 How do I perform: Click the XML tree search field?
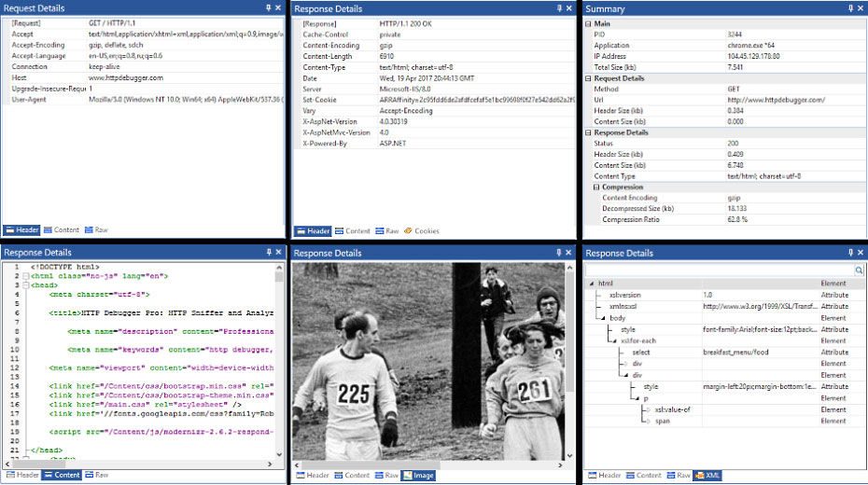pos(719,270)
